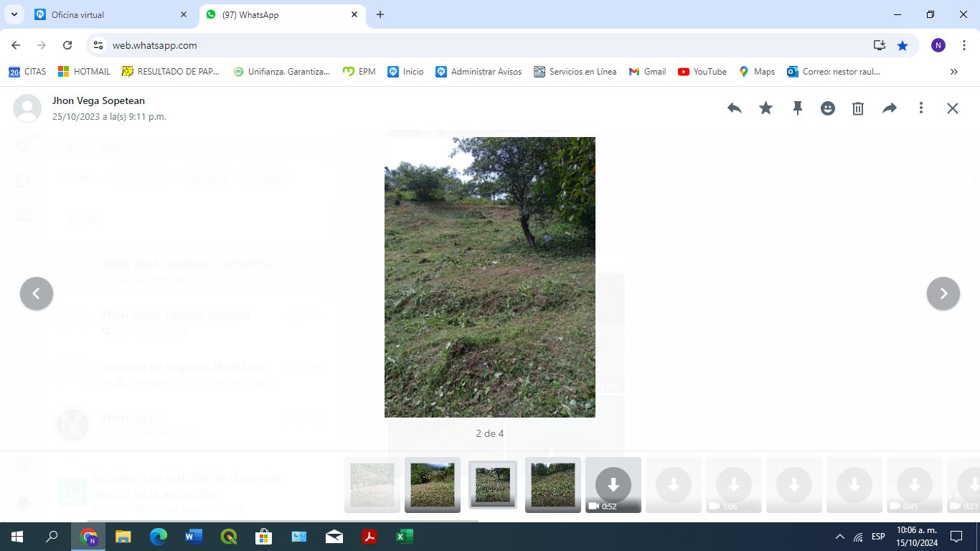Reply to the photo from Jhon Vega Sopetean
The width and height of the screenshot is (980, 551).
[734, 108]
